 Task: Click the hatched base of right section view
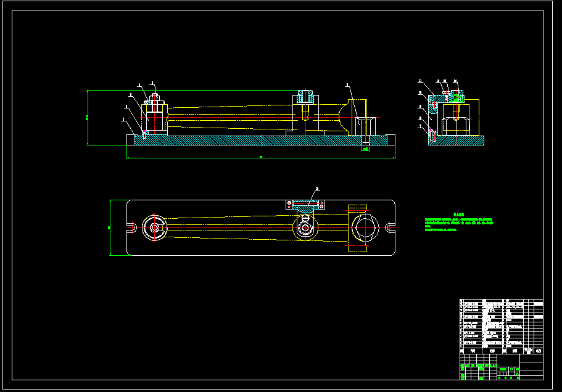(457, 141)
